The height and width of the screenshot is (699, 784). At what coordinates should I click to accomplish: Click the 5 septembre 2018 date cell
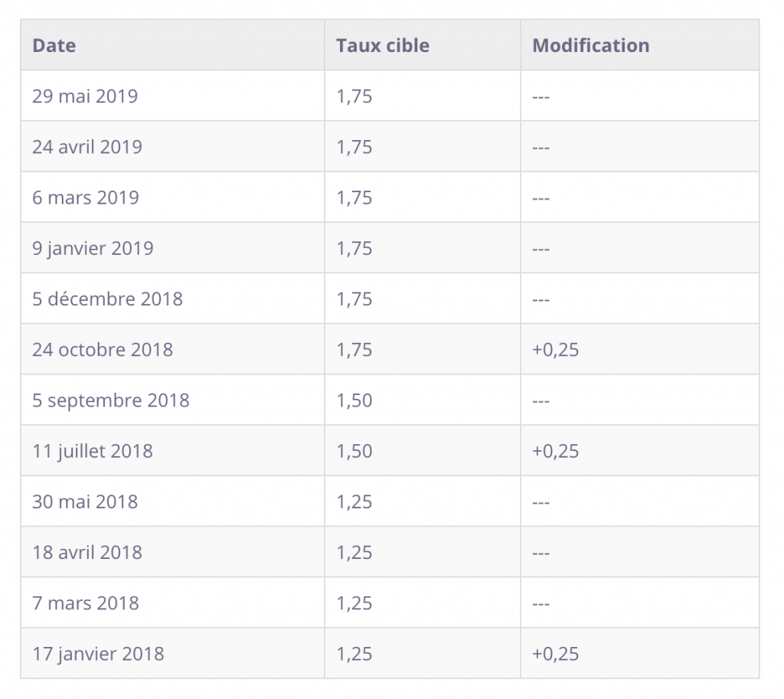(110, 400)
